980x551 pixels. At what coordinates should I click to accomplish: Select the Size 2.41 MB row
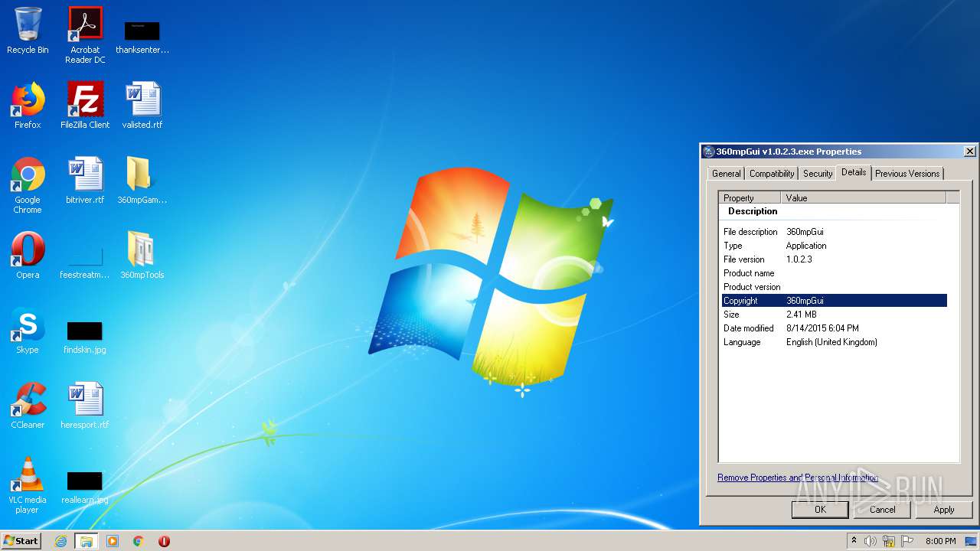[835, 315]
